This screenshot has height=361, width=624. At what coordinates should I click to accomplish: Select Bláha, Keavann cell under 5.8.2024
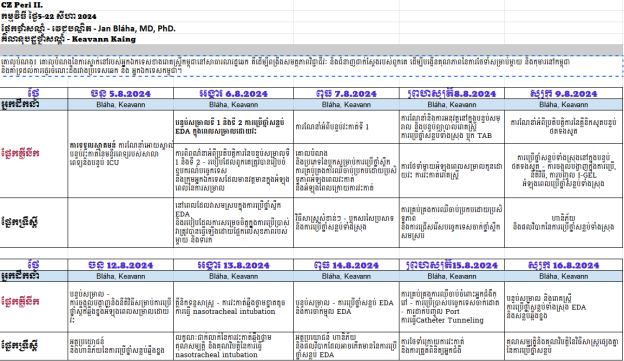[x=121, y=105]
